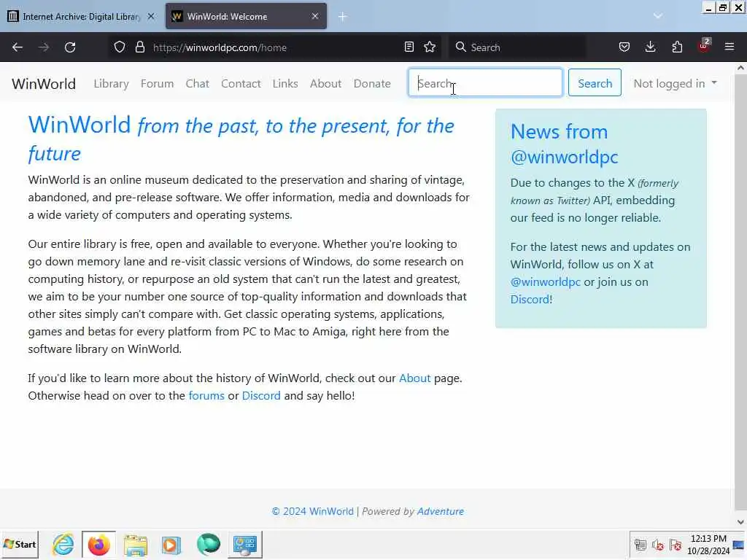Viewport: 747px width, 560px height.
Task: Focus the Firefox toolbar Search box
Action: 517,47
